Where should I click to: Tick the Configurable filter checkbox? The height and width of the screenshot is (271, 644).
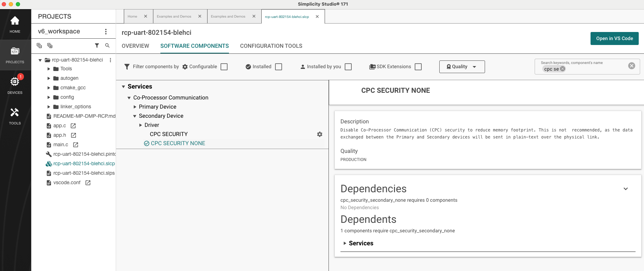click(x=224, y=67)
